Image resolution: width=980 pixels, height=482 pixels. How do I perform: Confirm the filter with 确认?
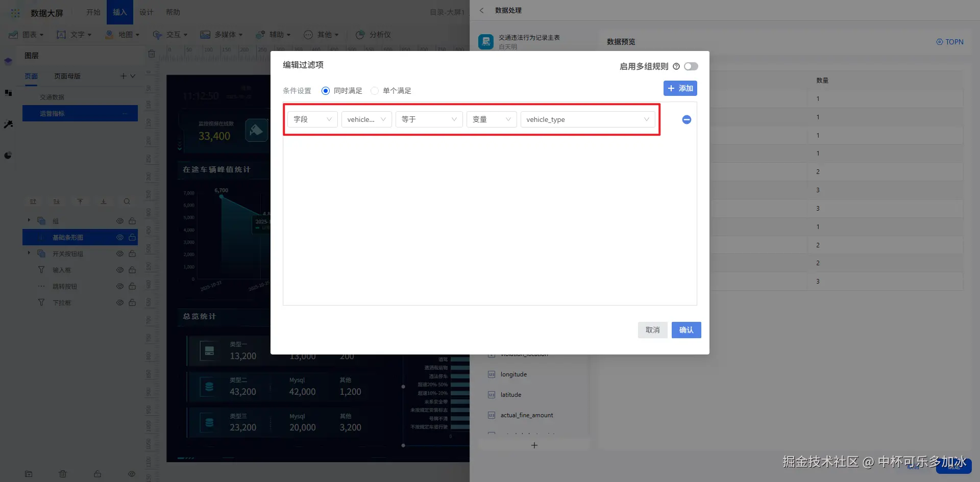[x=687, y=330]
